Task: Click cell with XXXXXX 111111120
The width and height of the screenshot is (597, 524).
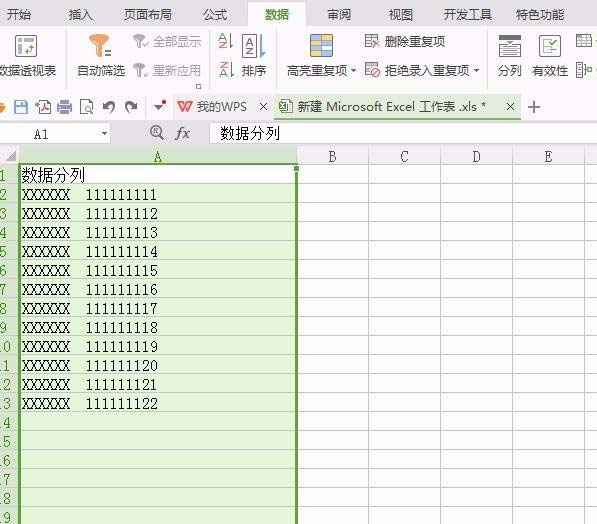Action: [x=158, y=365]
